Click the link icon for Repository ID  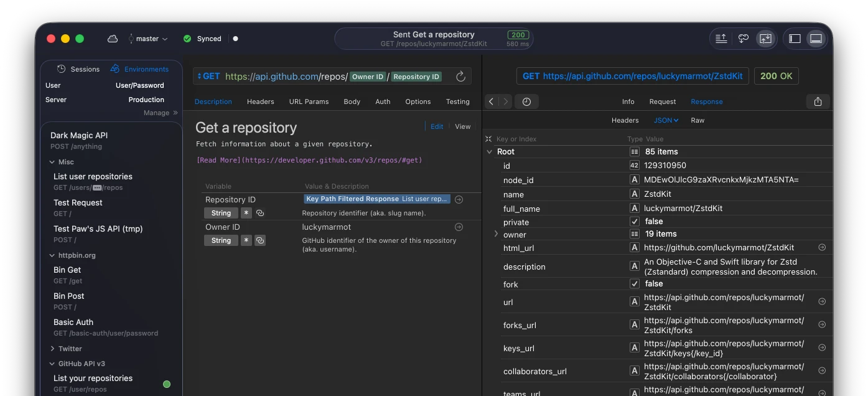coord(260,213)
